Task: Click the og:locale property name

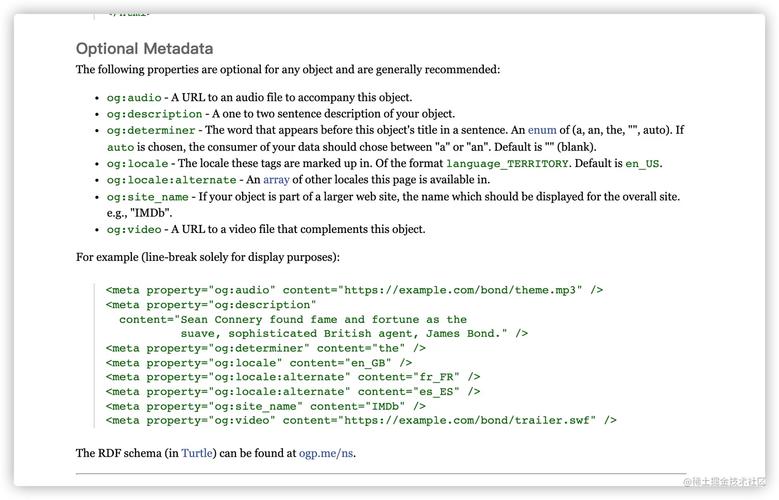Action: (138, 164)
